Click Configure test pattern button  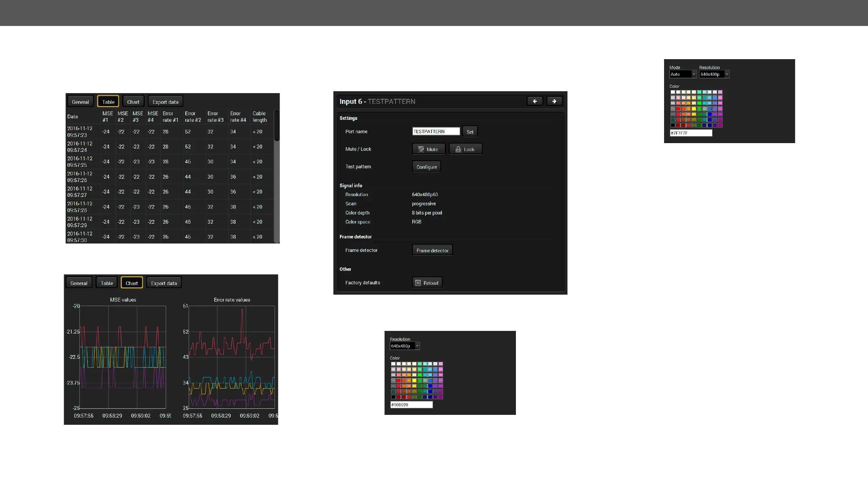tap(427, 167)
